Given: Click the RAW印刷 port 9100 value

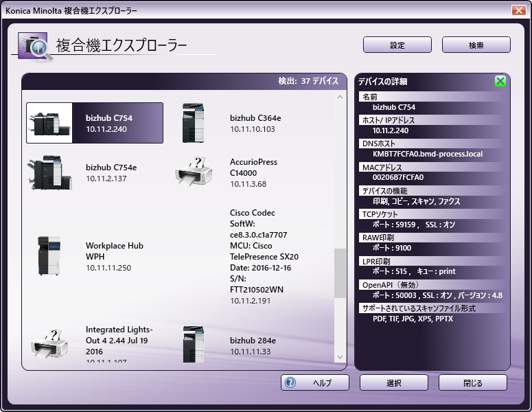Looking at the screenshot, I should coord(392,248).
